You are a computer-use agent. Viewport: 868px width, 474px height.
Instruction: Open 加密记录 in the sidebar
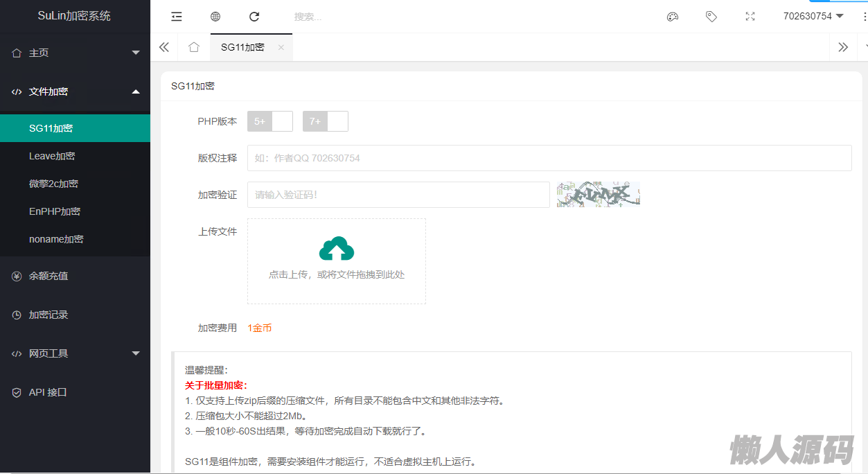click(x=48, y=315)
